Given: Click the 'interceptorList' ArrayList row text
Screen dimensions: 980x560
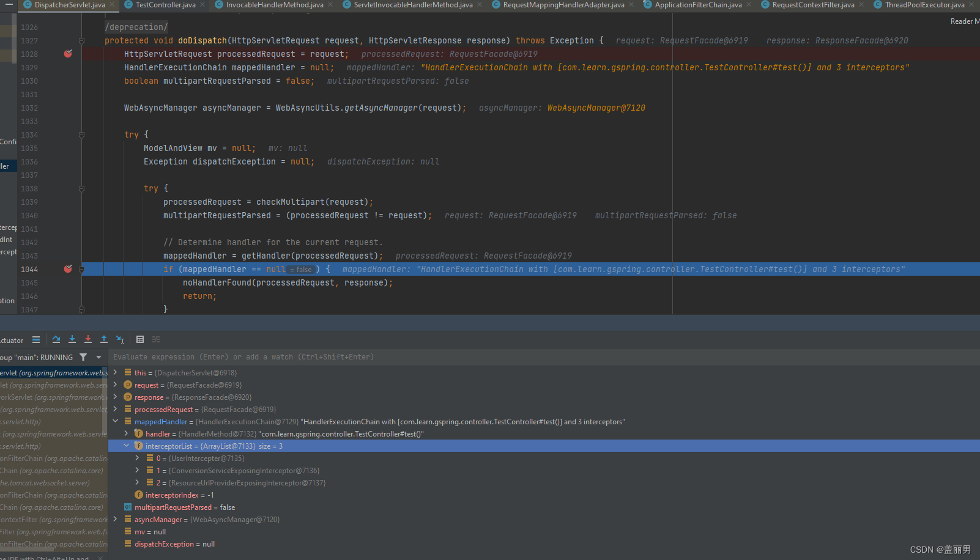Looking at the screenshot, I should click(x=214, y=446).
